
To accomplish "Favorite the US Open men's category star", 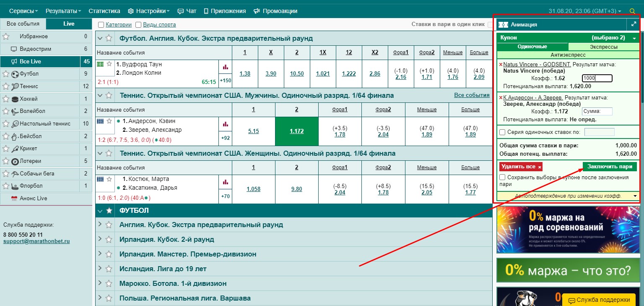I will coord(109,95).
